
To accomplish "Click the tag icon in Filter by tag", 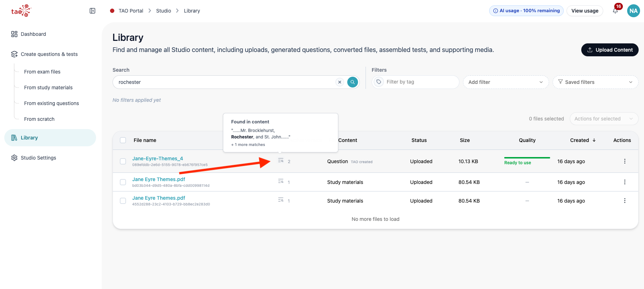I will click(379, 82).
